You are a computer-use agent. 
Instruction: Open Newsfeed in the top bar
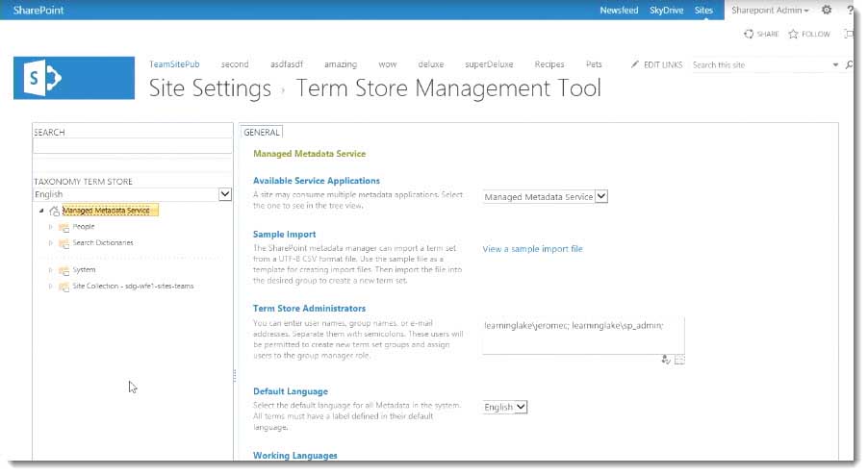point(619,10)
